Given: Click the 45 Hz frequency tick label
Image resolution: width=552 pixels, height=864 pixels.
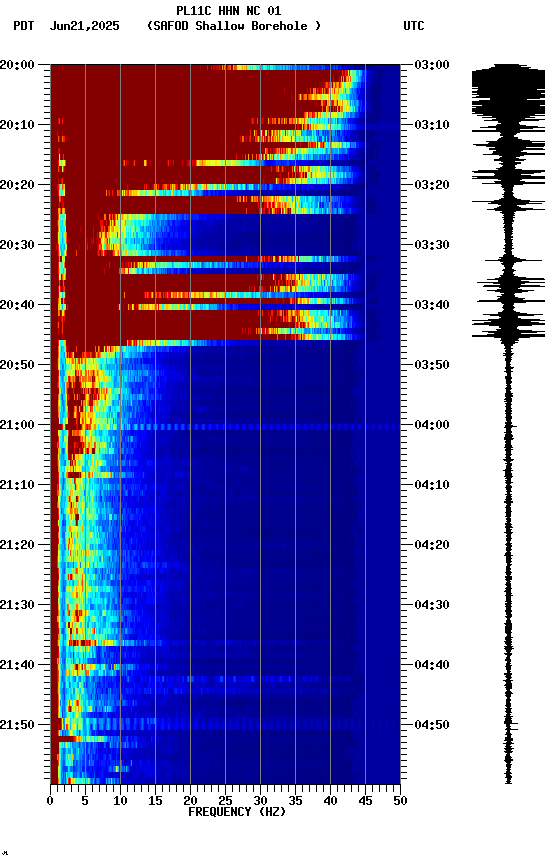Looking at the screenshot, I should pyautogui.click(x=365, y=801).
